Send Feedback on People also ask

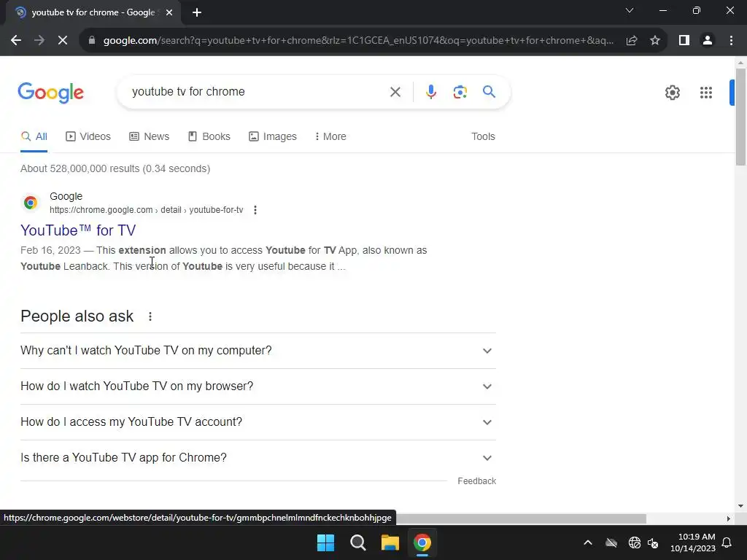tap(476, 481)
